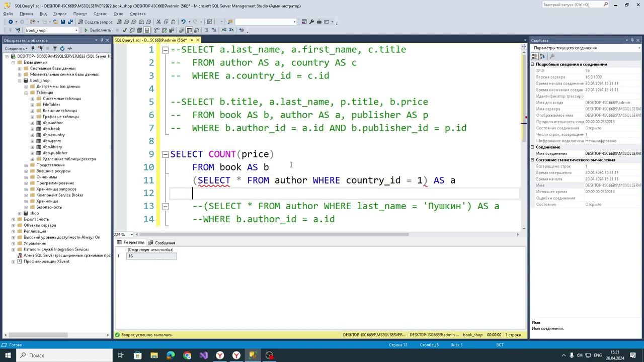Screen dimensions: 644x362
Task: Open the editor zoom level dropdown 229 %
Action: 132,235
